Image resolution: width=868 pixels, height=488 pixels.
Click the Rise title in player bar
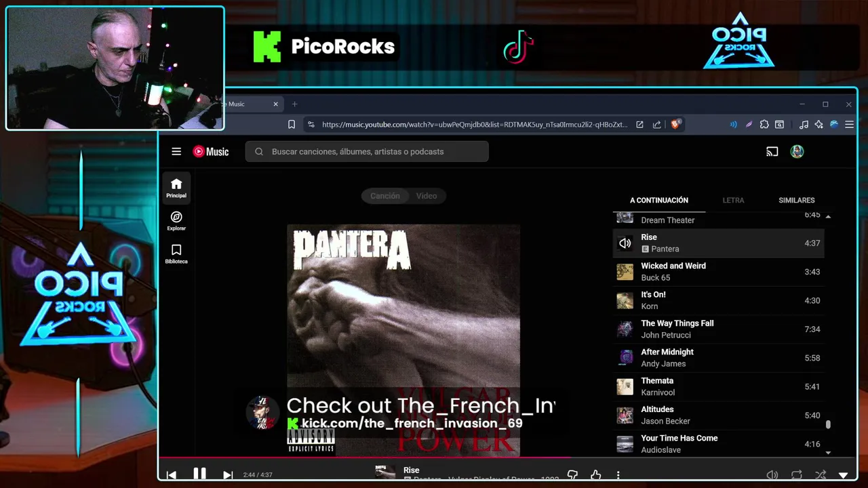411,470
